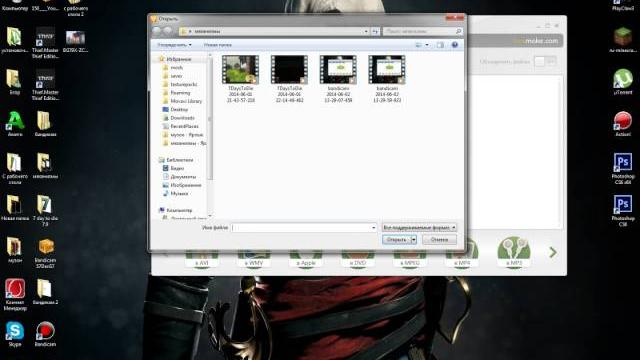Toggle the preview pane icon in the toolbar

440,45
